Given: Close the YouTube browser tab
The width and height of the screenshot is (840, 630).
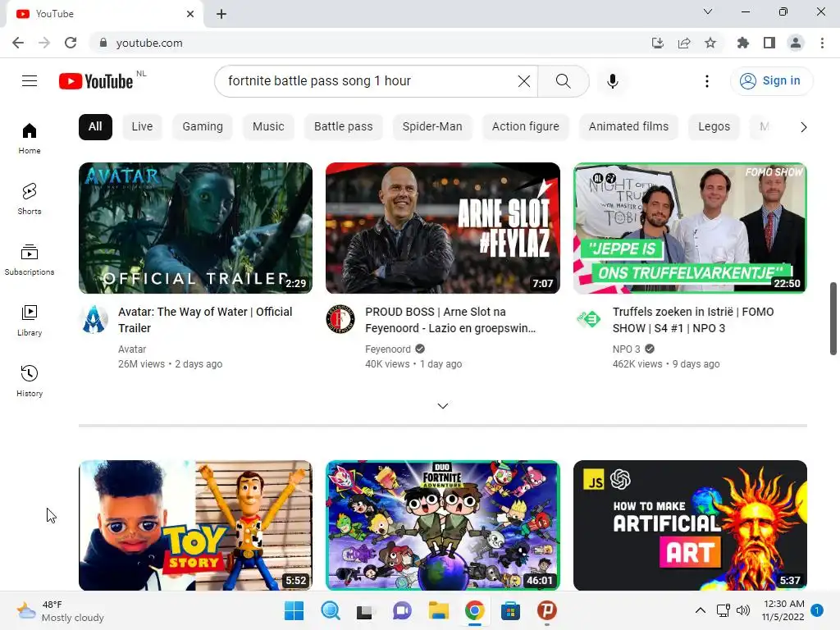Looking at the screenshot, I should (190, 14).
